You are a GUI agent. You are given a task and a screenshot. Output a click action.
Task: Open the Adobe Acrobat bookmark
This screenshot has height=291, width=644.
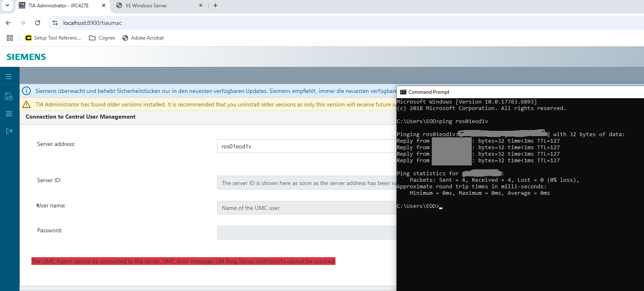(143, 38)
